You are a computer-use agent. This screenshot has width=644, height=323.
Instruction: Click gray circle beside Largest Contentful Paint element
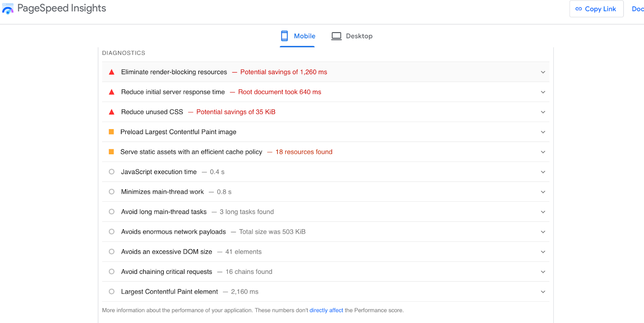(111, 292)
